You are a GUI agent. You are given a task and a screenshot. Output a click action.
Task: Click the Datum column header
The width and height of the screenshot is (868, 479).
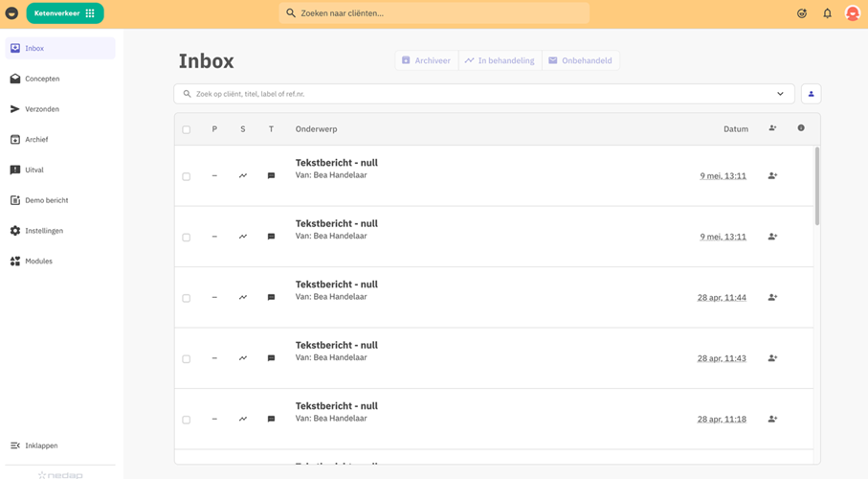736,129
